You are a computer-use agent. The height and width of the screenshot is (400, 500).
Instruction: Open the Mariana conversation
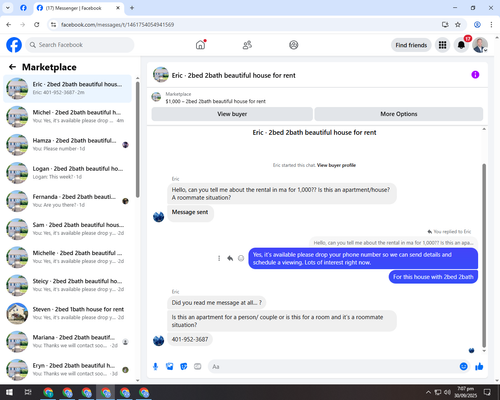67,342
